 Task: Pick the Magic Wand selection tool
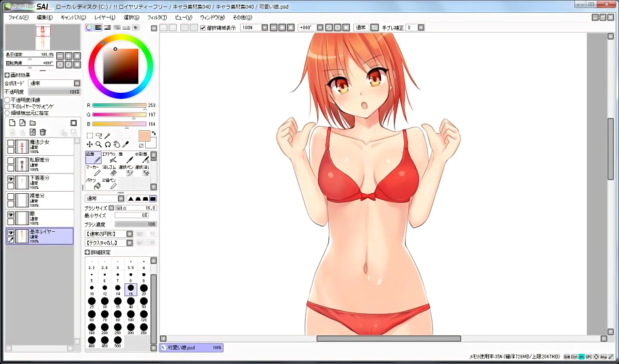pyautogui.click(x=107, y=136)
